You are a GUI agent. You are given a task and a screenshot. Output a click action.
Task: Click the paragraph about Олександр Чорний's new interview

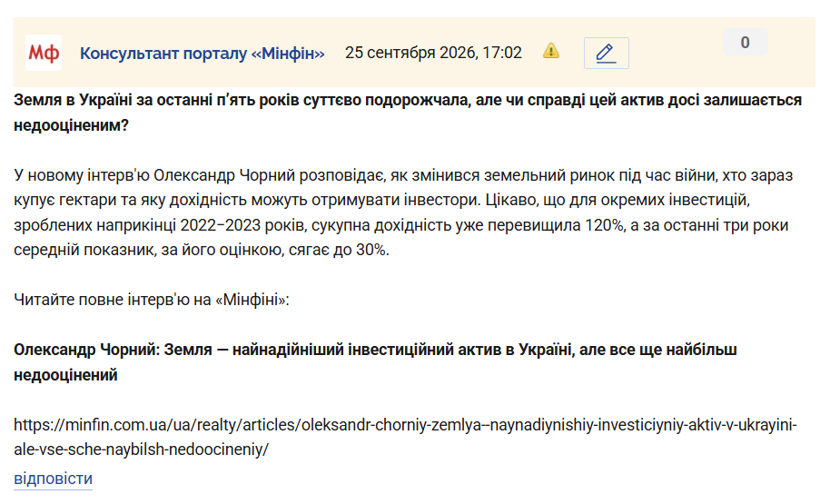(x=403, y=212)
